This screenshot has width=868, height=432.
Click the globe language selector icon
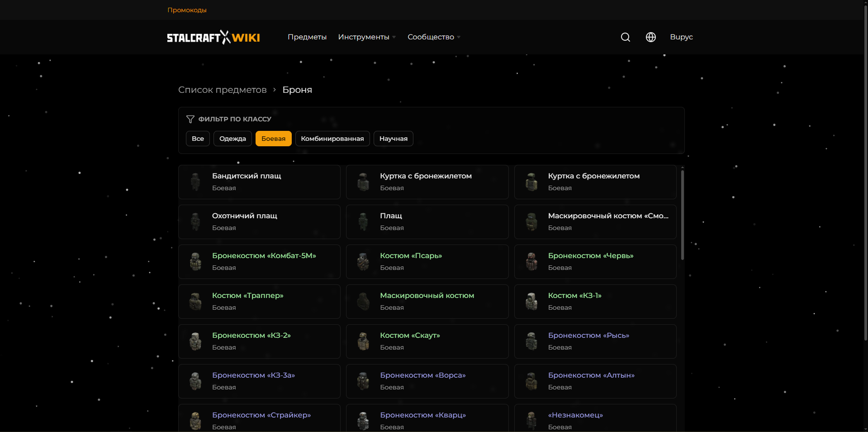650,37
